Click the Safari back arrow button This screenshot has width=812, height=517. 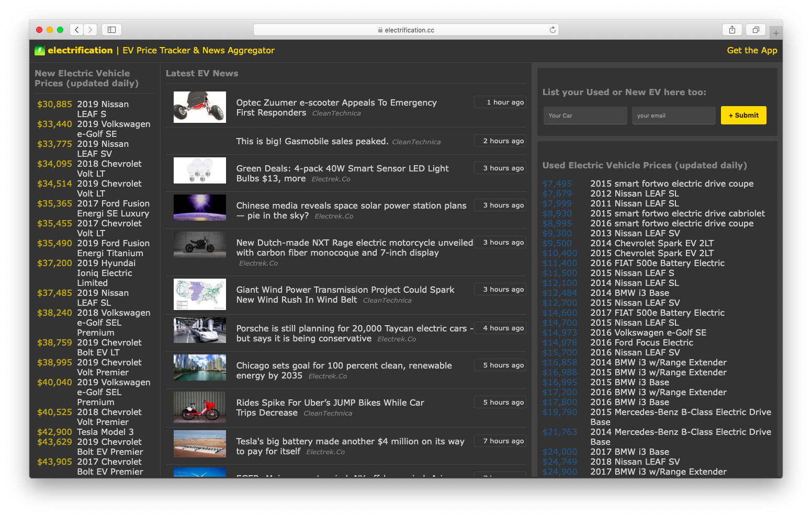pos(77,30)
